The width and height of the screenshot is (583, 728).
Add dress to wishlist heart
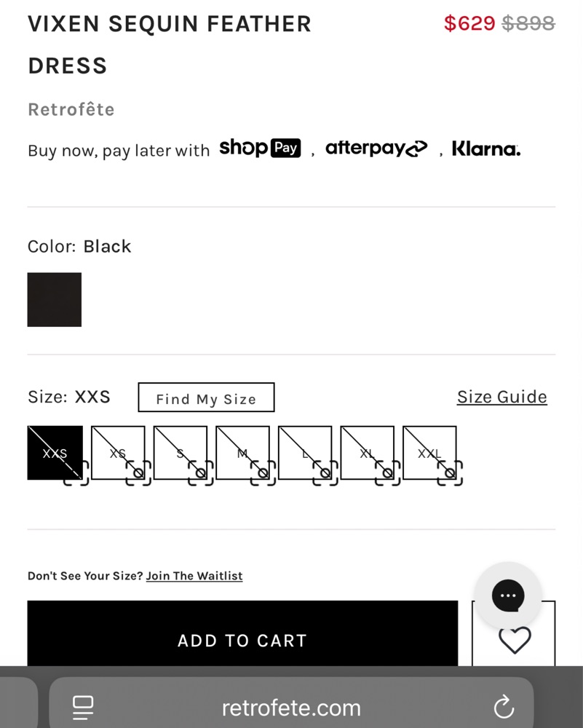515,640
